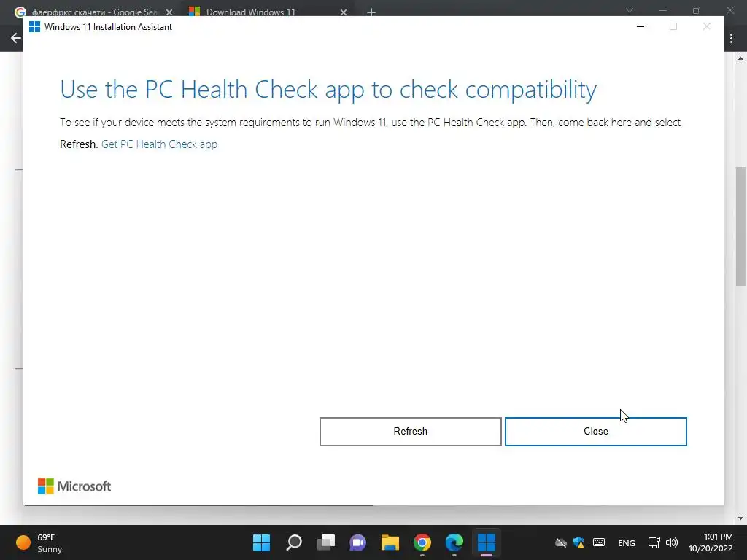This screenshot has width=747, height=560.
Task: Switch to the Google Search browser tab
Action: click(94, 12)
